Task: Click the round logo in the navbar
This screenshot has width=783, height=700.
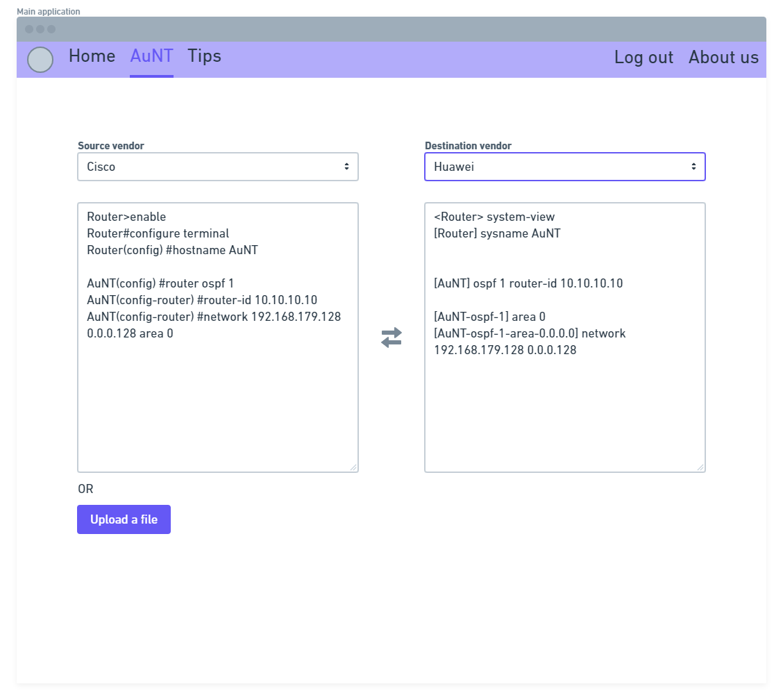Action: (40, 60)
